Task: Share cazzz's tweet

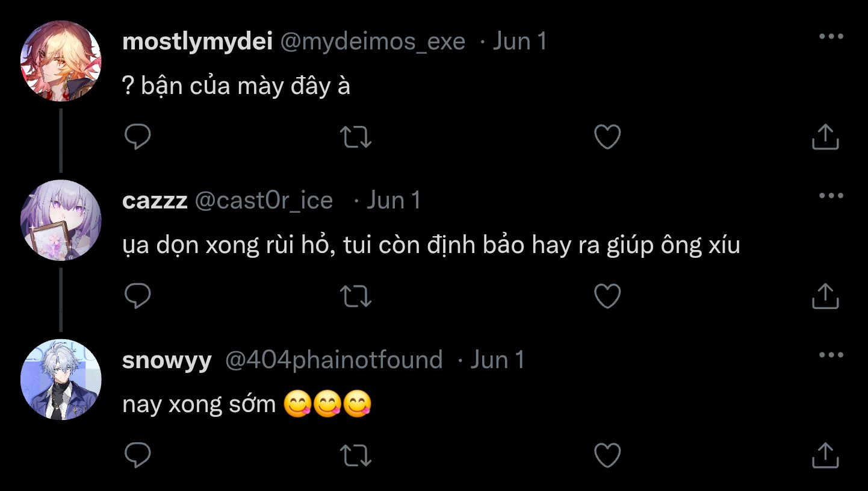Action: [825, 296]
